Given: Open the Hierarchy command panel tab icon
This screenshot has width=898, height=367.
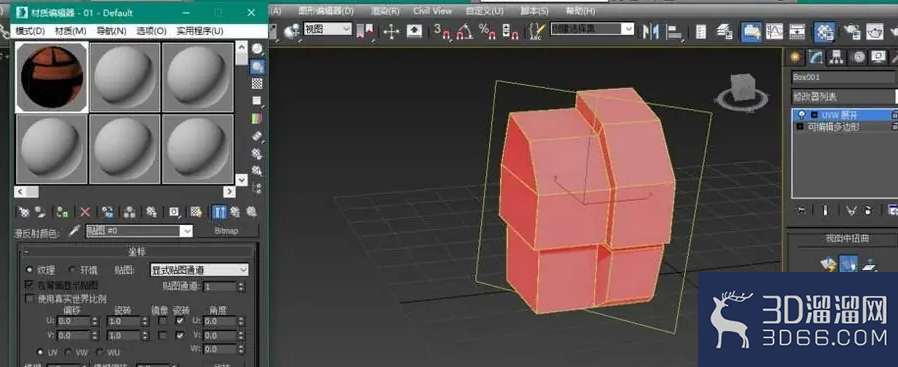Looking at the screenshot, I should tap(837, 57).
